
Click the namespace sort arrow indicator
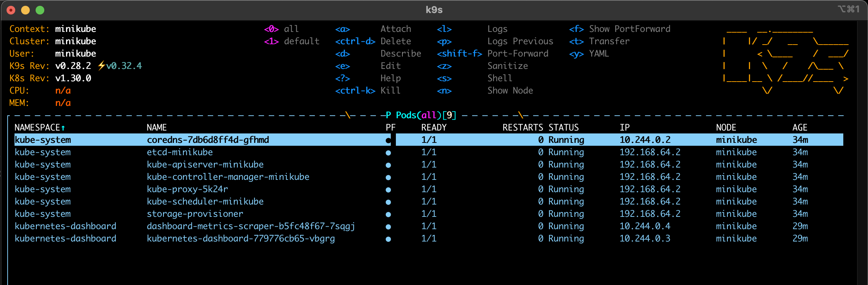tap(63, 128)
